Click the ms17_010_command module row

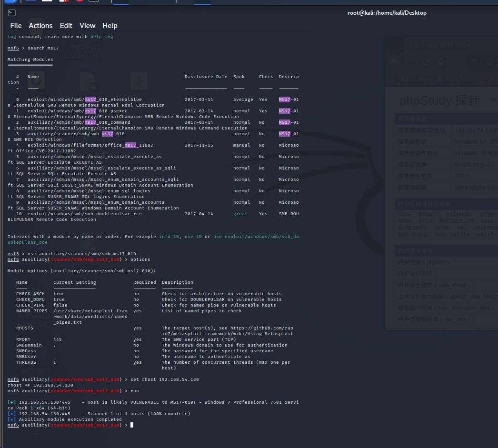153,122
